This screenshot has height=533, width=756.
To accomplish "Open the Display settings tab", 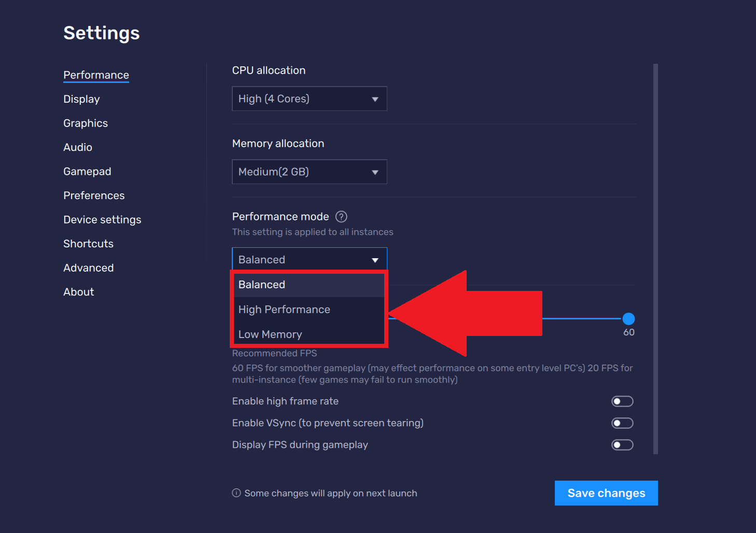I will pos(81,99).
